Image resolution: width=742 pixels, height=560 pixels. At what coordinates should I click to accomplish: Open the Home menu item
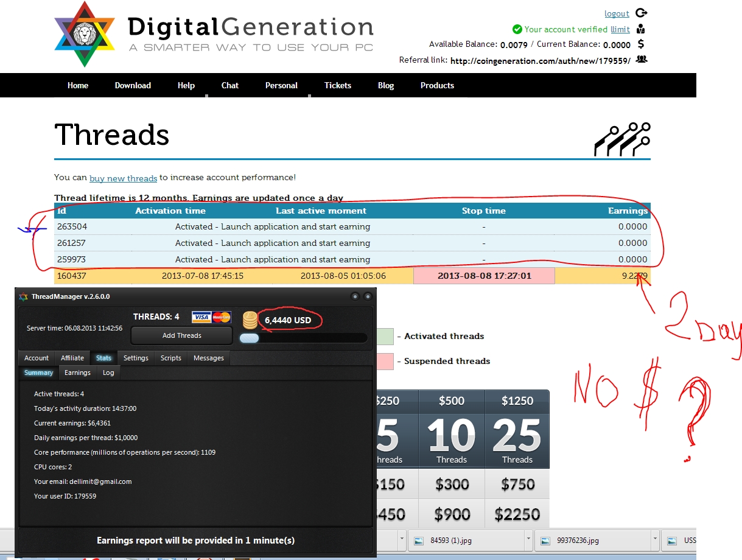pos(78,85)
